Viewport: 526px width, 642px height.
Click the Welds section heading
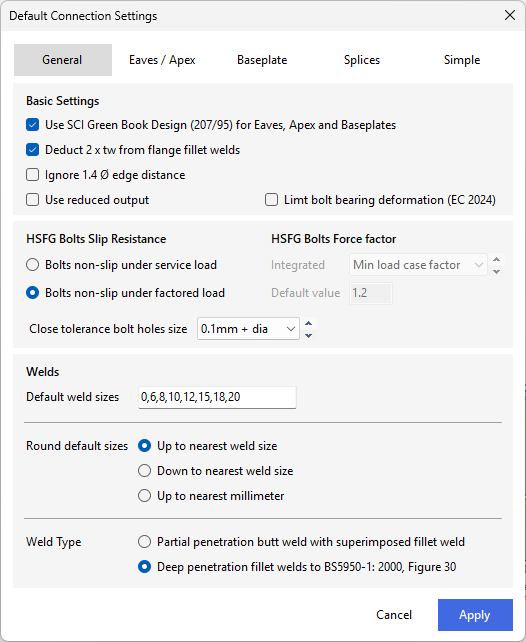pyautogui.click(x=43, y=372)
